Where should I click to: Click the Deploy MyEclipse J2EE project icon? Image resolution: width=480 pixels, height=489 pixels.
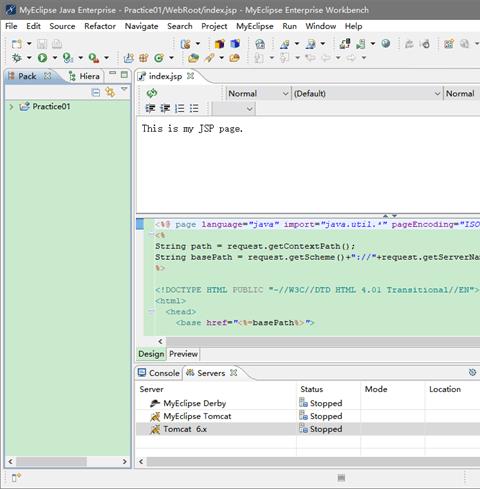[345, 44]
